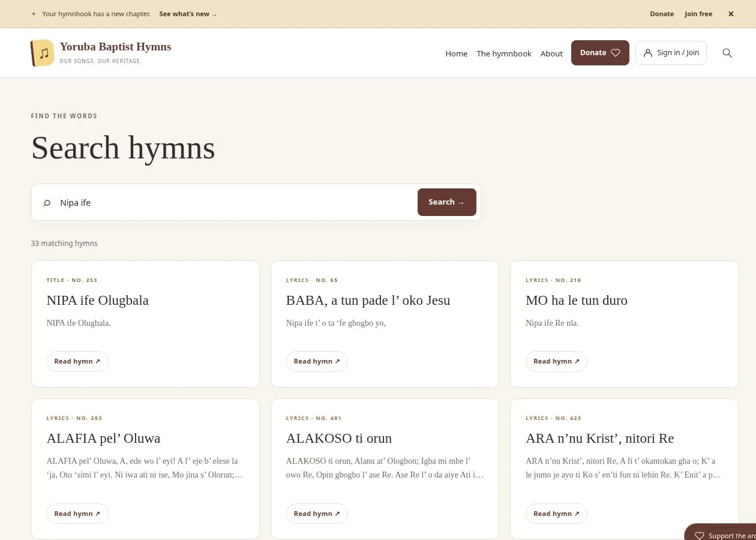Click the Search hymns heading

point(123,148)
